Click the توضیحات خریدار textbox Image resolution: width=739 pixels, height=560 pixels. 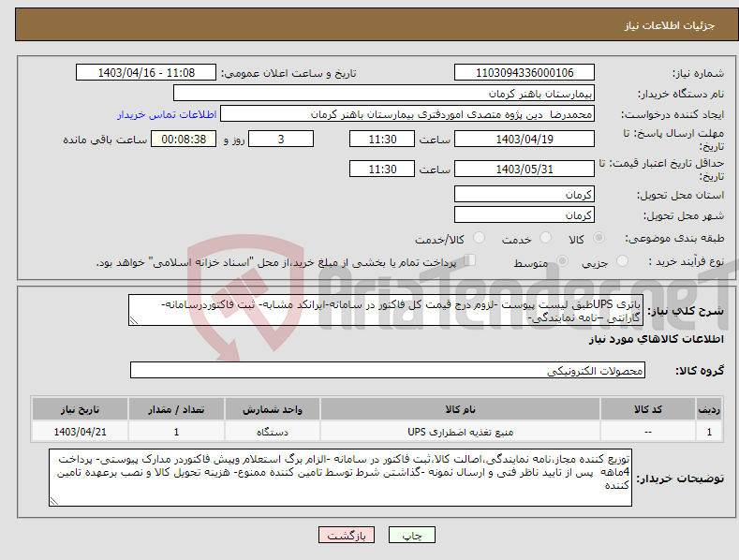point(340,478)
